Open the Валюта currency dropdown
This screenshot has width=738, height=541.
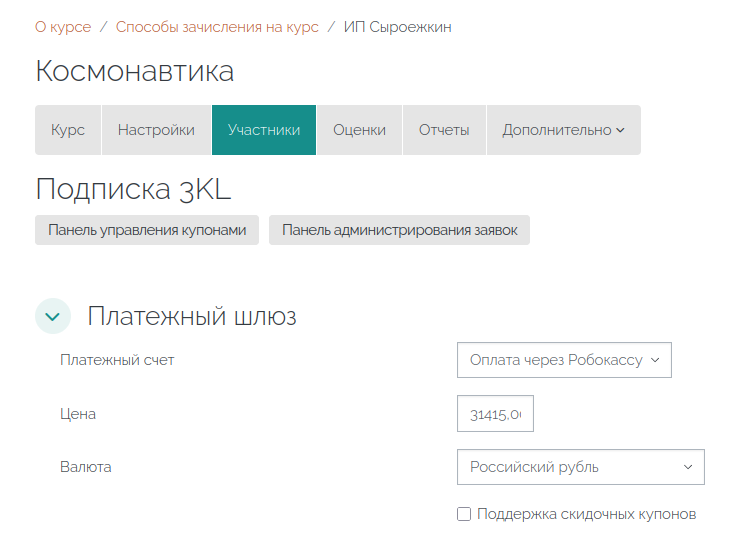pyautogui.click(x=580, y=467)
